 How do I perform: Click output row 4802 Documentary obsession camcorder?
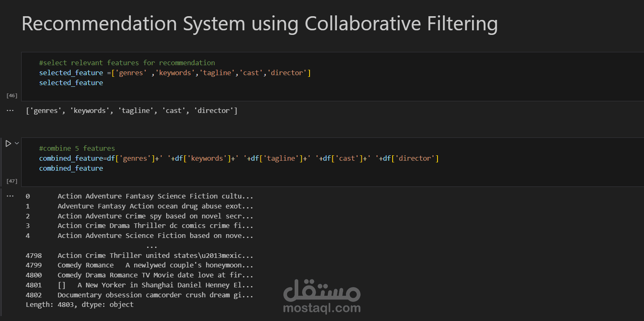point(140,295)
